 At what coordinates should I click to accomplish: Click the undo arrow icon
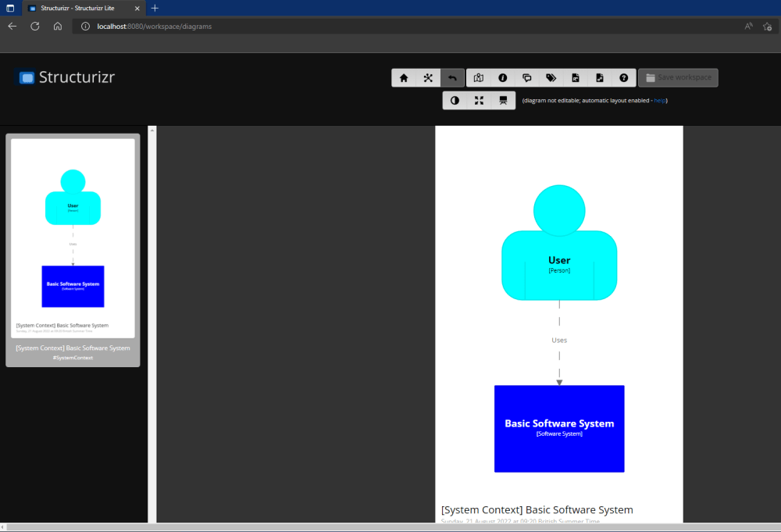pos(453,77)
